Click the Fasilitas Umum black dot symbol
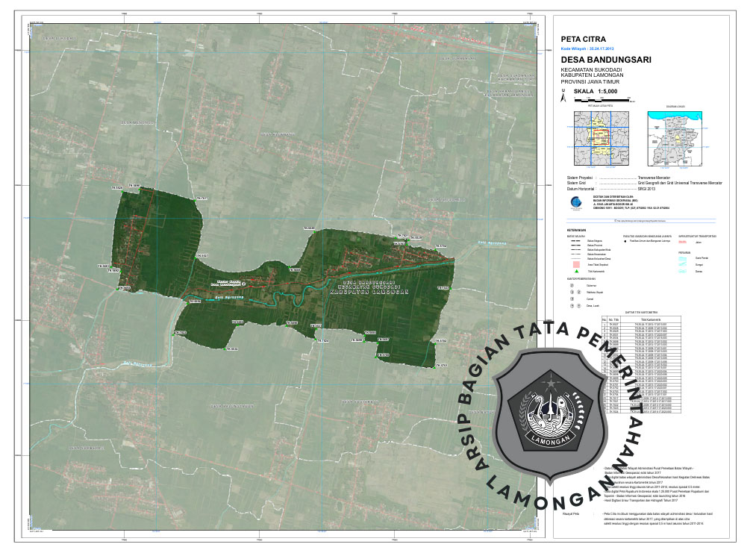Image resolution: width=756 pixels, height=550 pixels. 626,242
